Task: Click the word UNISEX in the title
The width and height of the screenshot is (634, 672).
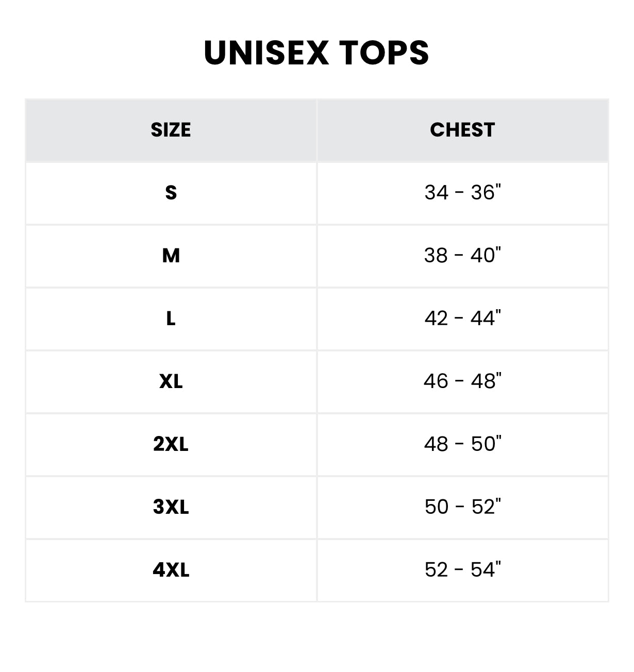Action: tap(266, 53)
